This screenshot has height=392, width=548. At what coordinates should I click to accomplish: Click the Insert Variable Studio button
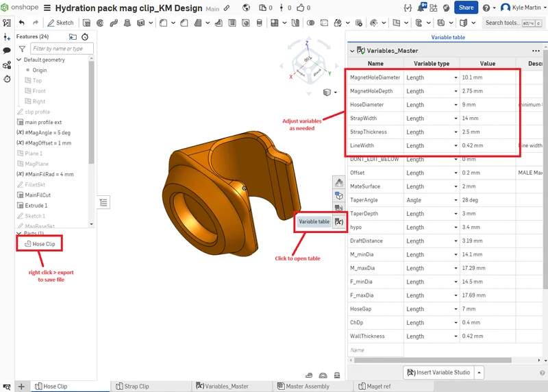438,372
